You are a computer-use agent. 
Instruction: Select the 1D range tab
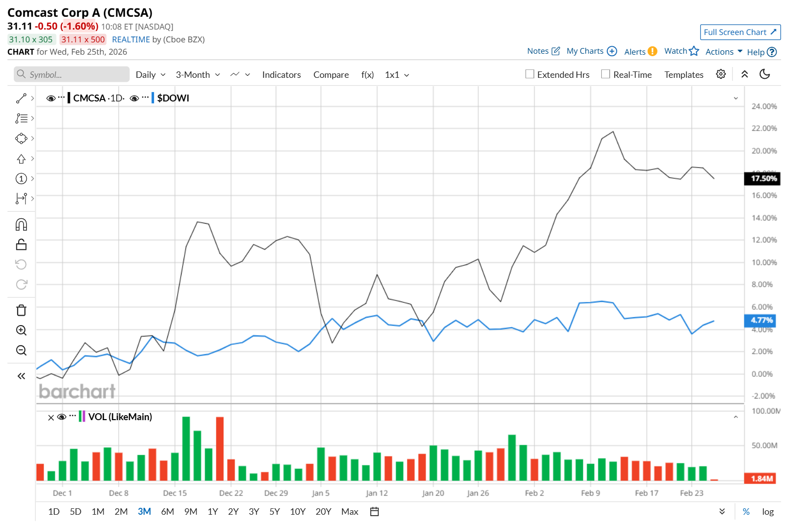54,512
